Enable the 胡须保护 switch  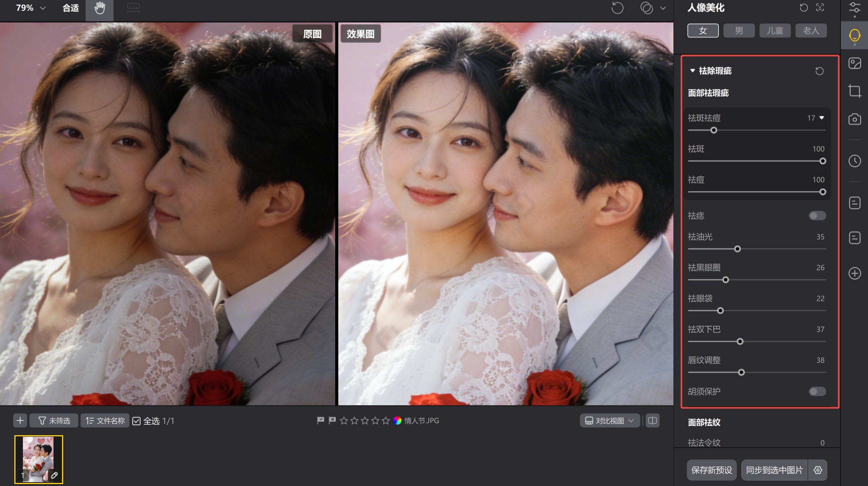pos(817,391)
